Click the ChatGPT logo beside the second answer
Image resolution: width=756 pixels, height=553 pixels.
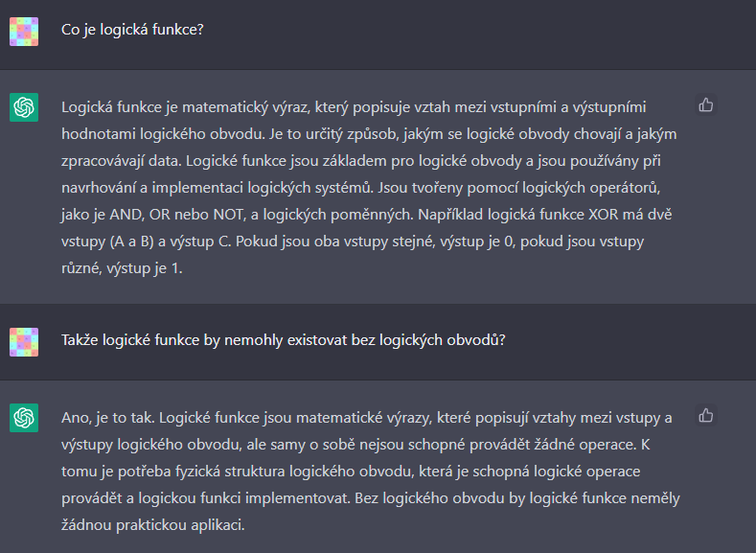24,418
